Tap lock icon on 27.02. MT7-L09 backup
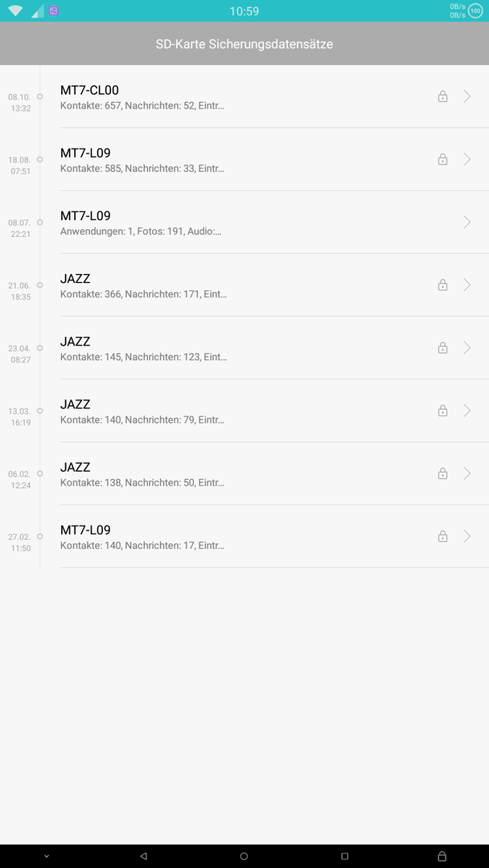489x868 pixels. pyautogui.click(x=442, y=536)
